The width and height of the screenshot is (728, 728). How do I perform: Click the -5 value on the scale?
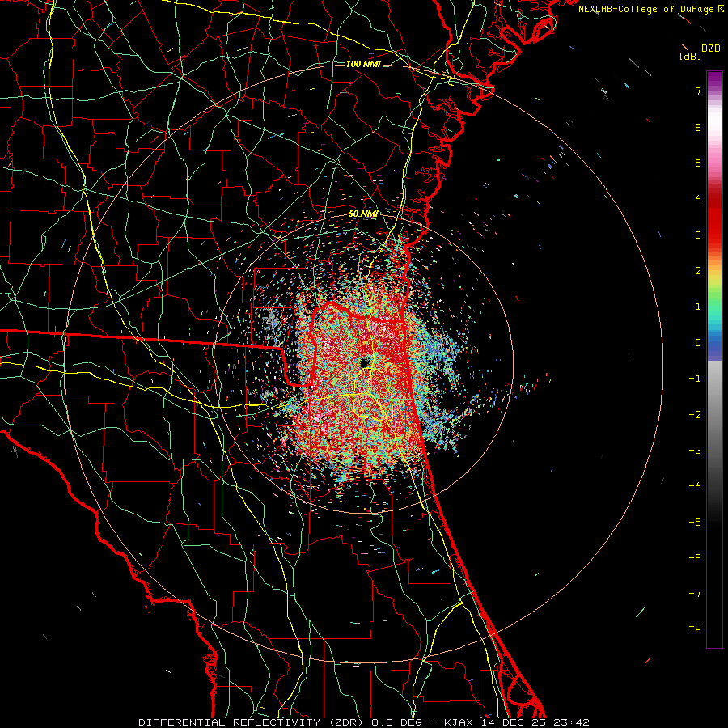695,523
